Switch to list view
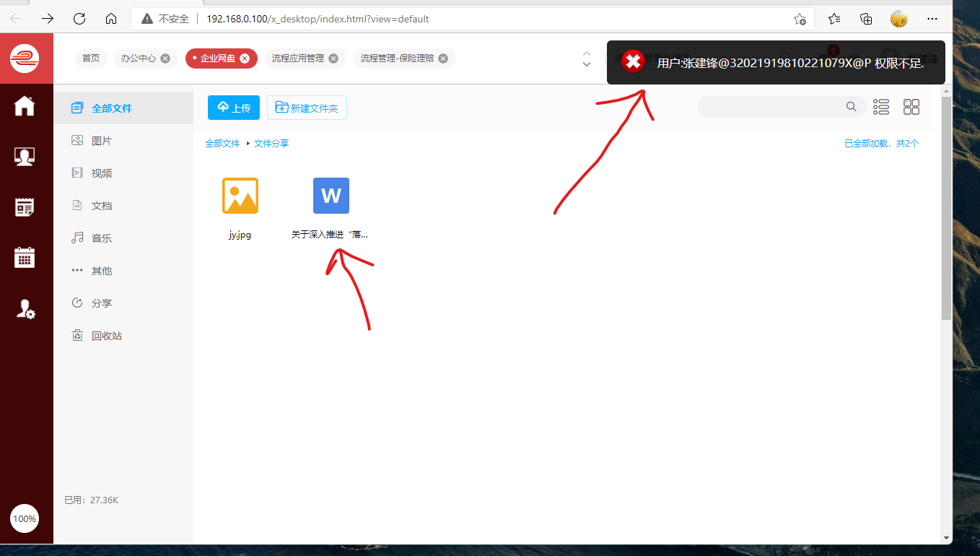This screenshot has height=556, width=980. (881, 107)
